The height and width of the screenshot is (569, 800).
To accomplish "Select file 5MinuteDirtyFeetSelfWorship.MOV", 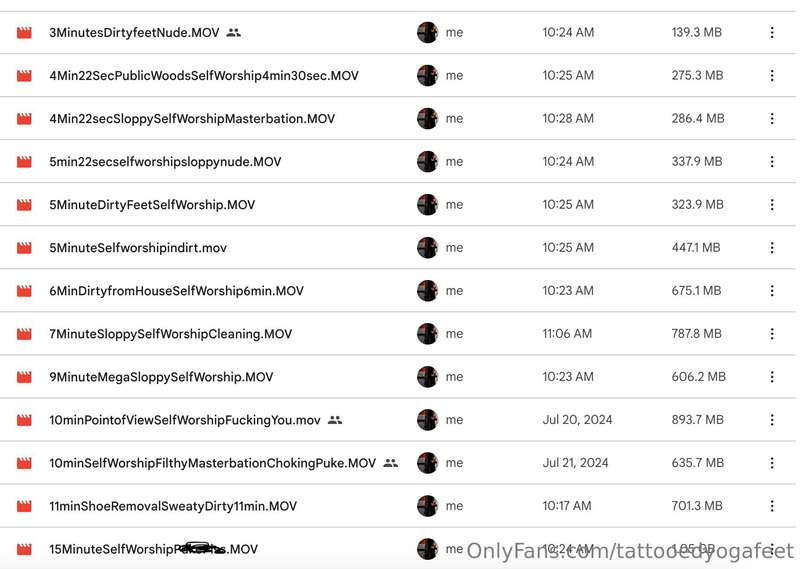I will [398, 204].
